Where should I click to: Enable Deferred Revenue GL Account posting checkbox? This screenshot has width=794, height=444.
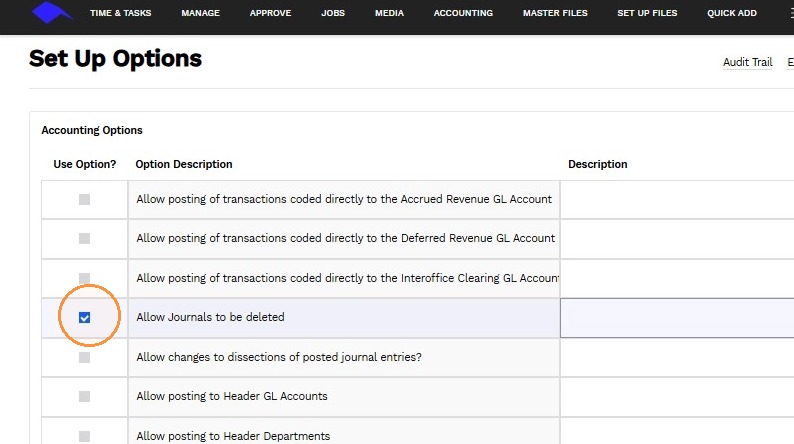[x=85, y=238]
